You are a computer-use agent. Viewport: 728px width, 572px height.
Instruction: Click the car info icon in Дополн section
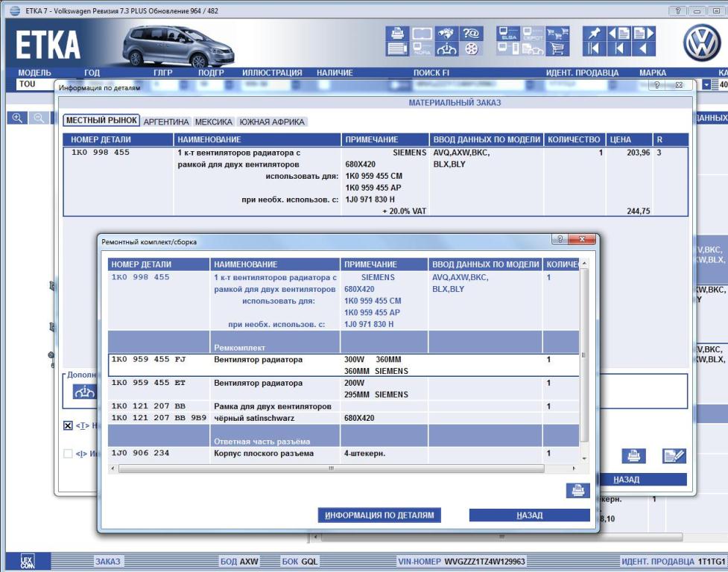84,393
